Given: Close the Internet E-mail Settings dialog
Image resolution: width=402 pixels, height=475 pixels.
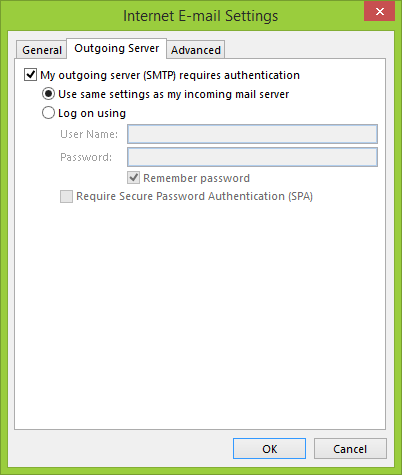Looking at the screenshot, I should (x=379, y=12).
